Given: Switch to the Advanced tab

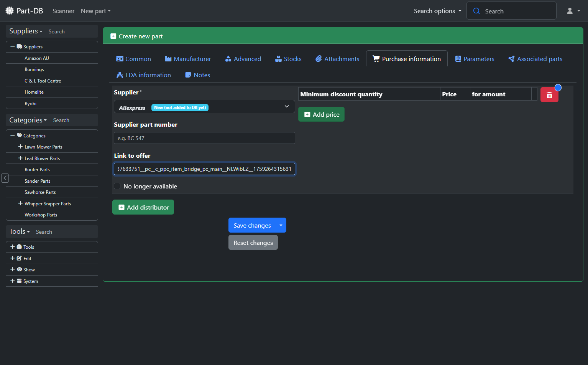Looking at the screenshot, I should (x=243, y=59).
